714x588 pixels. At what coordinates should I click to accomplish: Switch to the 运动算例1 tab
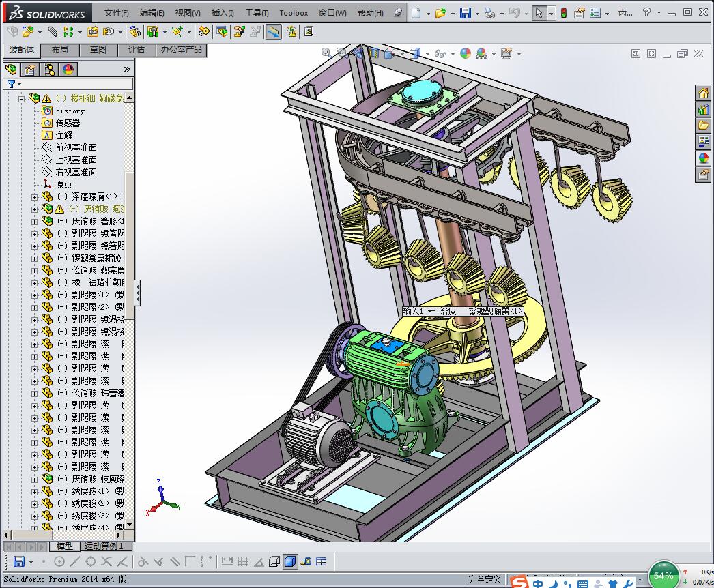click(x=104, y=546)
